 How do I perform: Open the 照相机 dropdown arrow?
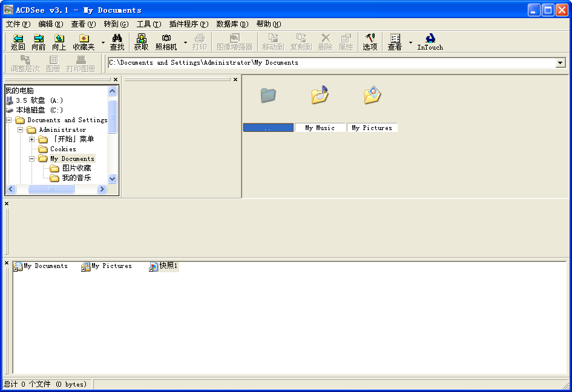(x=185, y=42)
